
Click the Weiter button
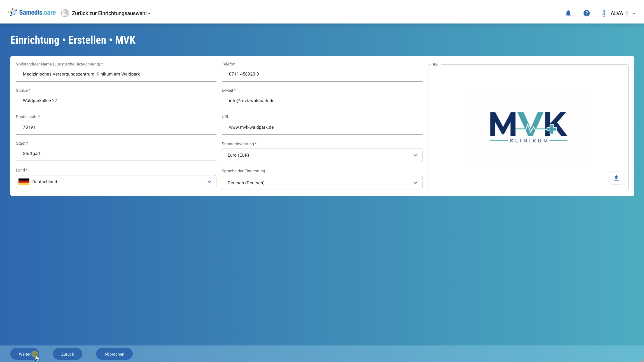(25, 354)
